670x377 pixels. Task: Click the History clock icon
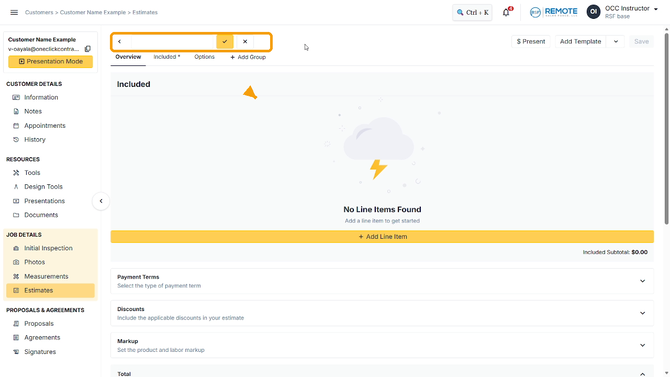(x=16, y=140)
